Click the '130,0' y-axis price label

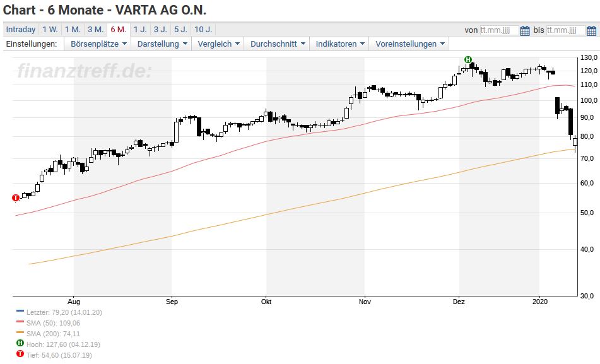click(589, 58)
